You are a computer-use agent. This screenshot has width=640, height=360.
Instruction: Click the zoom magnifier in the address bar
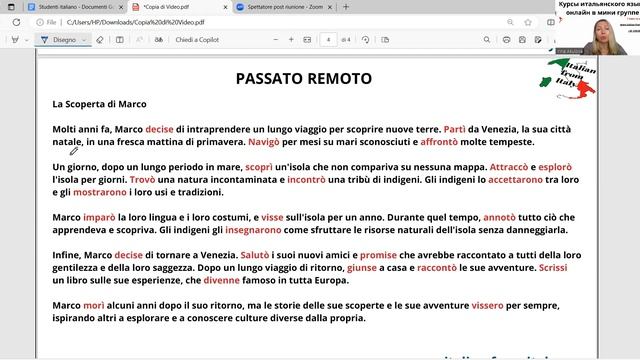(510, 22)
